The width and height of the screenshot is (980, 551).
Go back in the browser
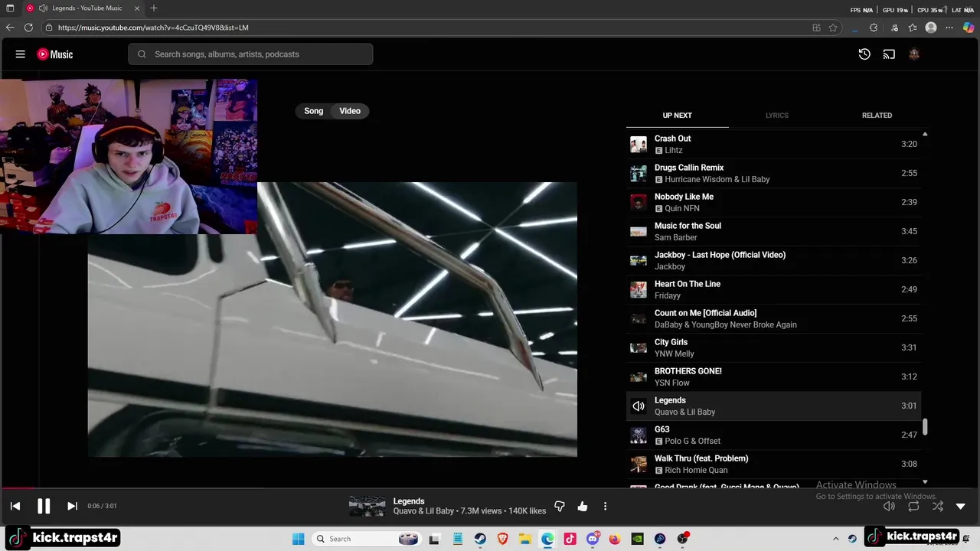tap(9, 28)
